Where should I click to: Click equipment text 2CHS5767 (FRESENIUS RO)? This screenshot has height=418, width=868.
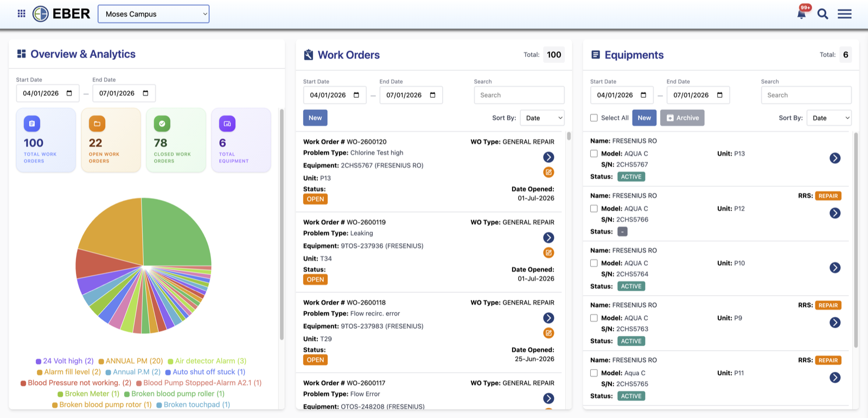click(382, 166)
